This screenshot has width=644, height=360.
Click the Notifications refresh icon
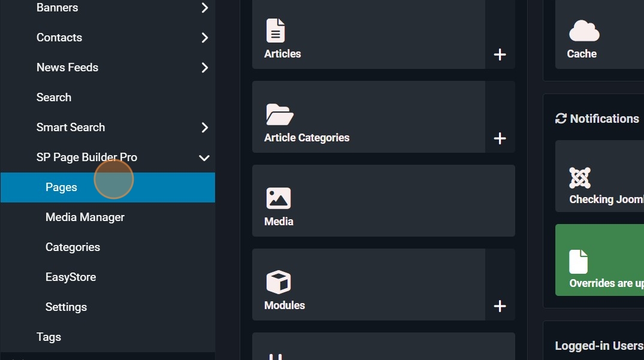pos(561,119)
